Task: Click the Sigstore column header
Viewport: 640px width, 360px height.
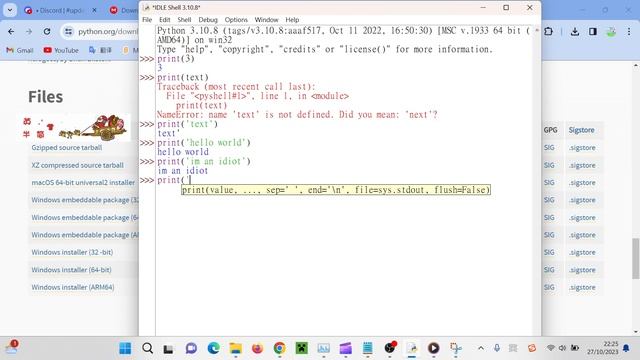Action: pos(582,130)
